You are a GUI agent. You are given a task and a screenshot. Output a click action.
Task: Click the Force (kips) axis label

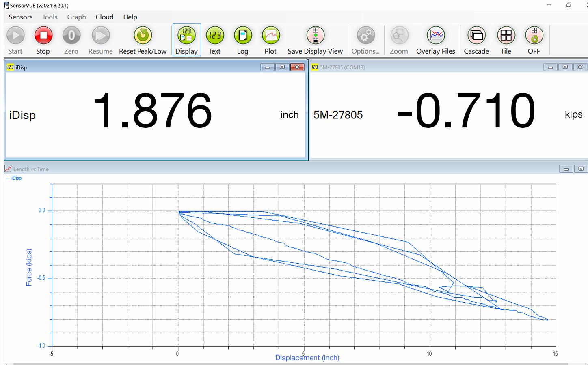[29, 267]
